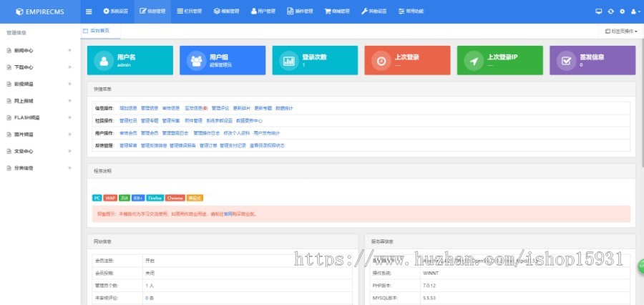Click the blue PC badge

(x=97, y=198)
